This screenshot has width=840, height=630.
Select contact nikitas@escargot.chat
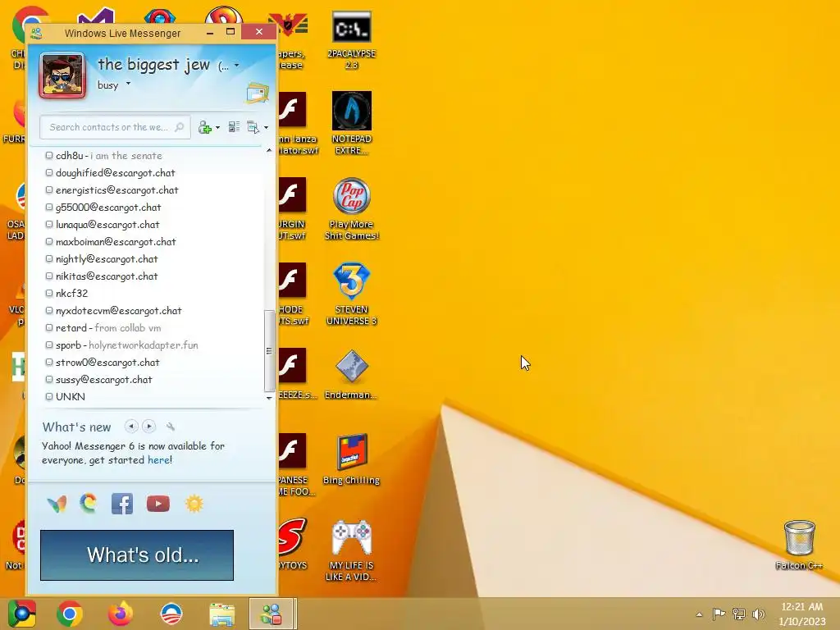pyautogui.click(x=101, y=276)
